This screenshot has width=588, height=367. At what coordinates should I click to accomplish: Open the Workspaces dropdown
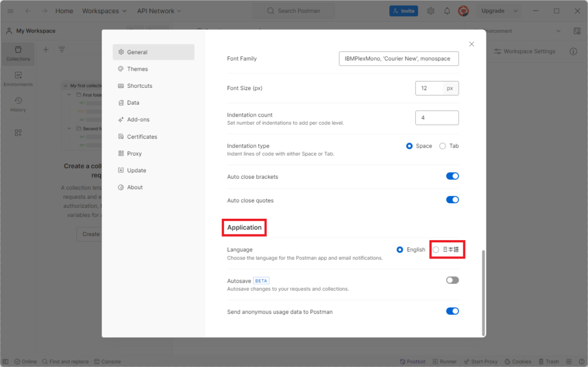click(x=105, y=11)
